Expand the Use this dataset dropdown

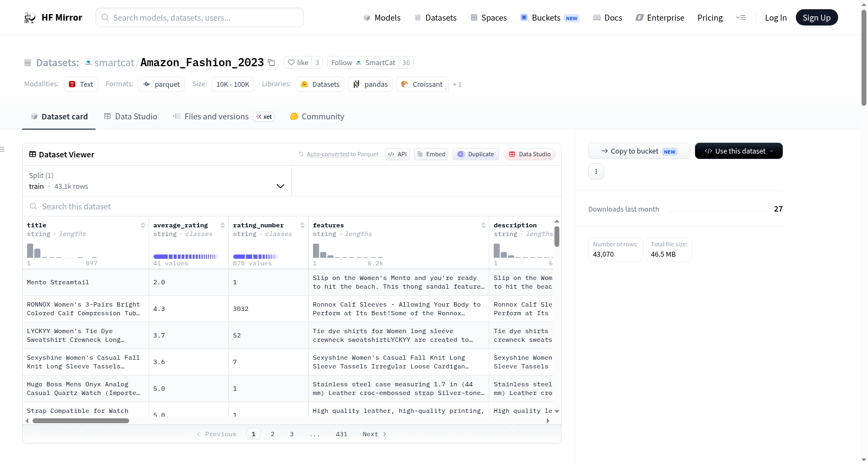739,151
